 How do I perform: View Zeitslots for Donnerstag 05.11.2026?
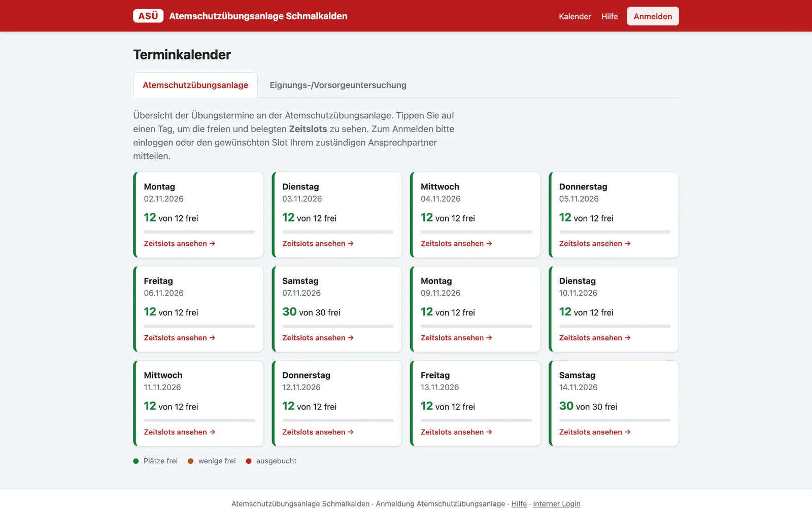coord(595,244)
